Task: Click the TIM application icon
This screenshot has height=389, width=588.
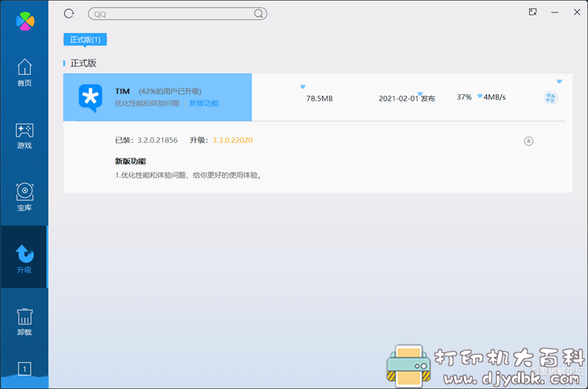Action: point(90,98)
